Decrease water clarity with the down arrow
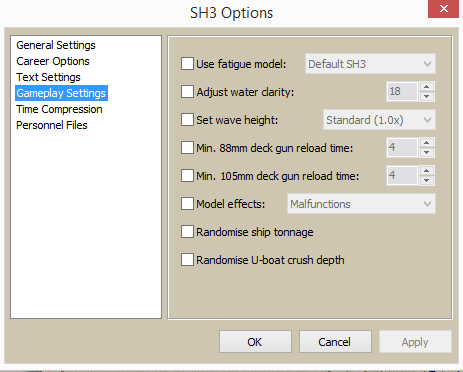This screenshot has width=463, height=372. click(427, 96)
